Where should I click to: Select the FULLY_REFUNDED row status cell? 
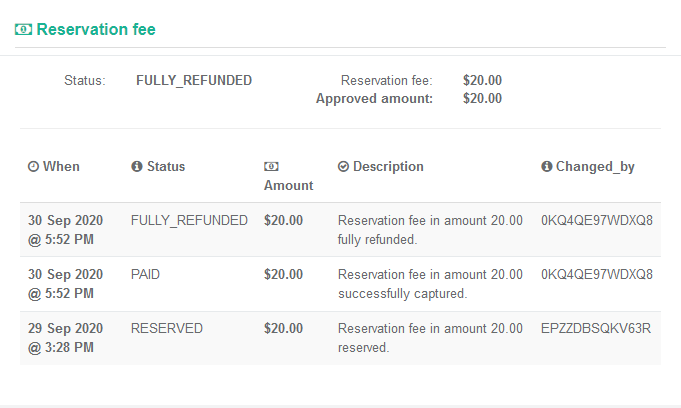(x=189, y=220)
